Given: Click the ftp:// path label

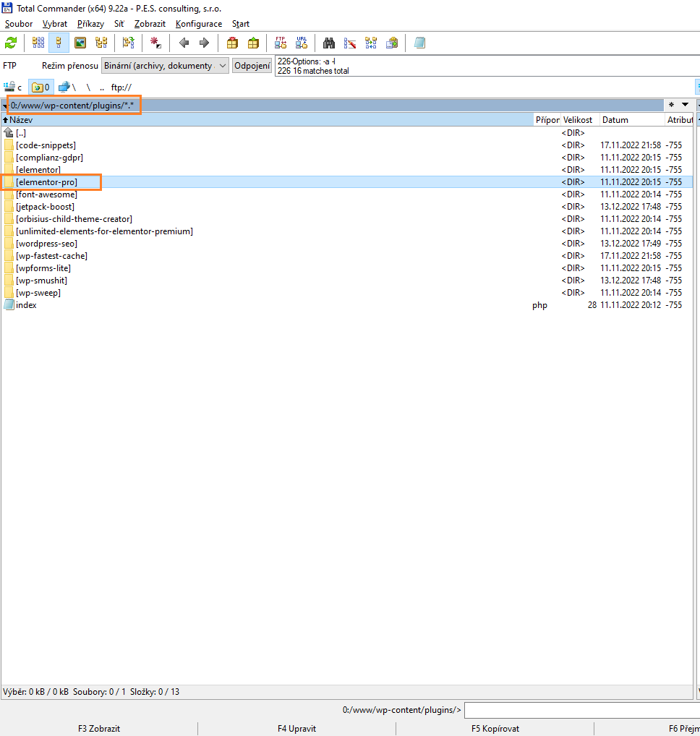Looking at the screenshot, I should [x=121, y=87].
